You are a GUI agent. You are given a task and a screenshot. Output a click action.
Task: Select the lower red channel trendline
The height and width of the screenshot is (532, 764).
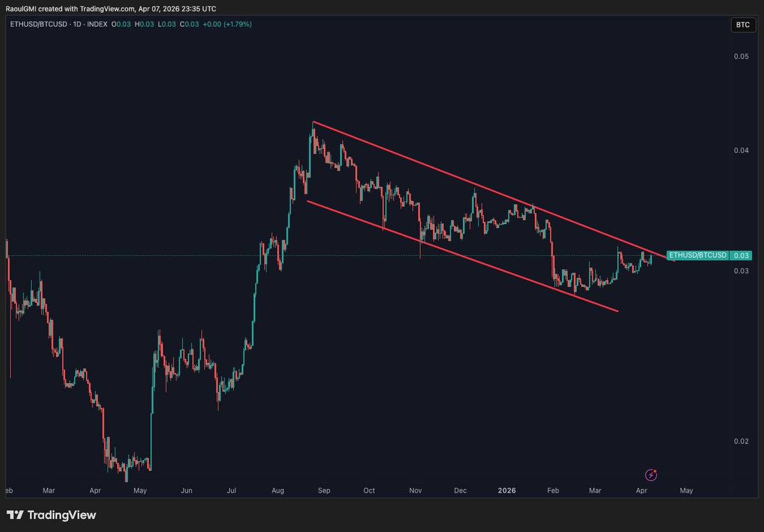[462, 256]
